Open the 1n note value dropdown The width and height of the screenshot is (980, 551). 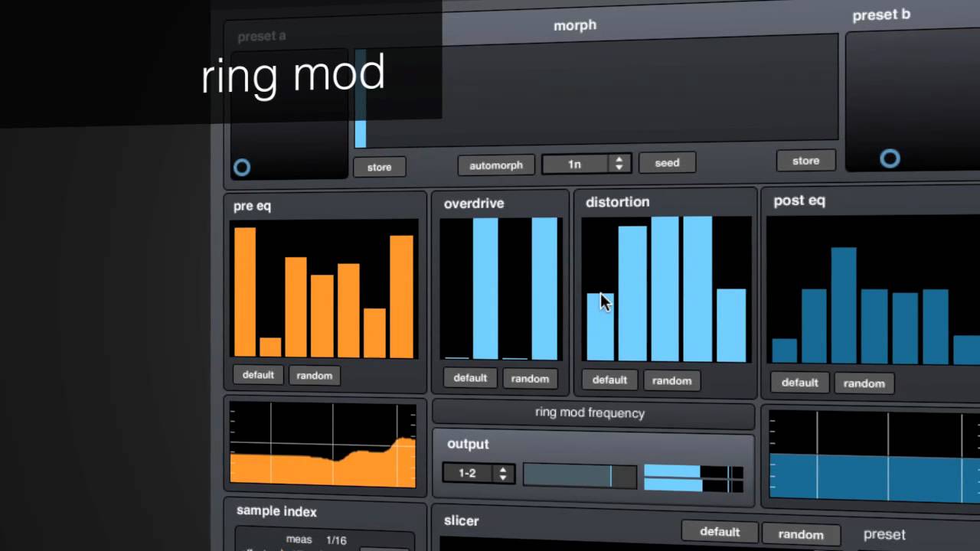(586, 164)
